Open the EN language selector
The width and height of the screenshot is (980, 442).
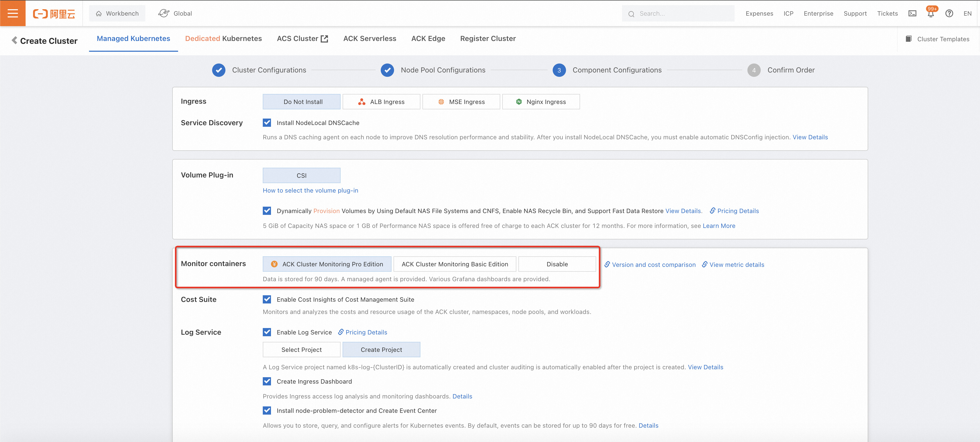(x=967, y=14)
